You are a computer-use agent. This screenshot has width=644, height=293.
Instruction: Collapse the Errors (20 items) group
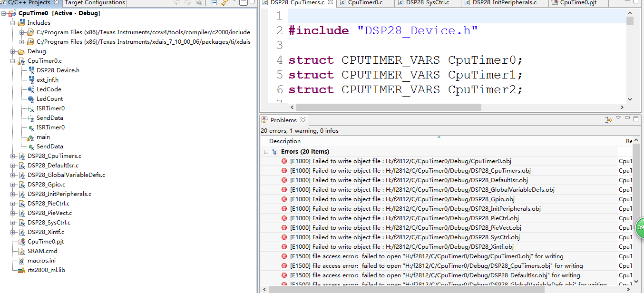(x=266, y=152)
